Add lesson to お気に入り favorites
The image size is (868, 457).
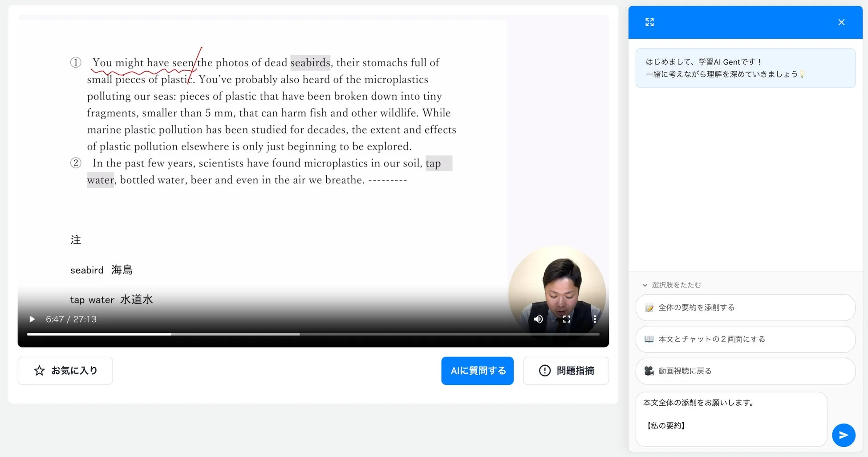coord(65,371)
